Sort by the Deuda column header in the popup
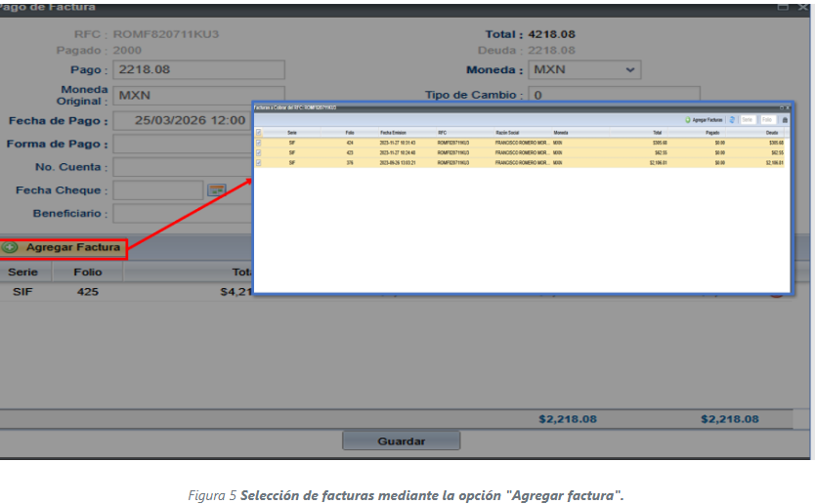Screen dimensions: 815x504 [772, 132]
